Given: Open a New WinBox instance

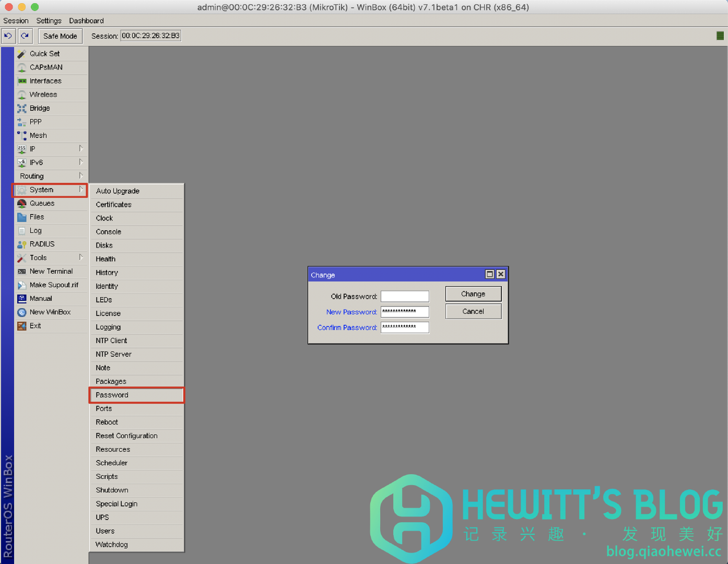Looking at the screenshot, I should coord(49,312).
